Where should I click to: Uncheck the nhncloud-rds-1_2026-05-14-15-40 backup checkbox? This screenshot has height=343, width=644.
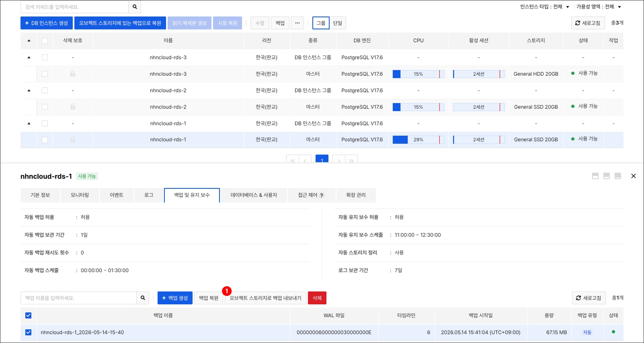coord(28,332)
